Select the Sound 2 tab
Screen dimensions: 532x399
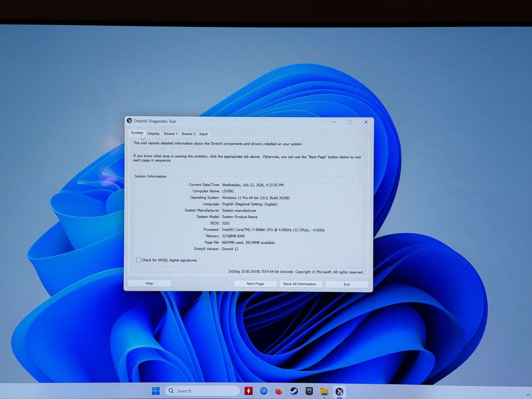click(188, 134)
